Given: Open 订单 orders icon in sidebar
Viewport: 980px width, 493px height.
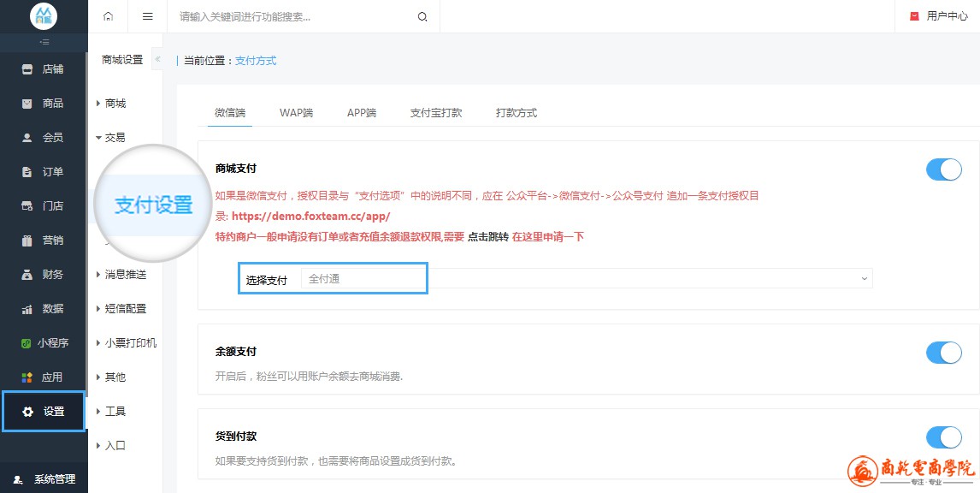Looking at the screenshot, I should point(27,172).
